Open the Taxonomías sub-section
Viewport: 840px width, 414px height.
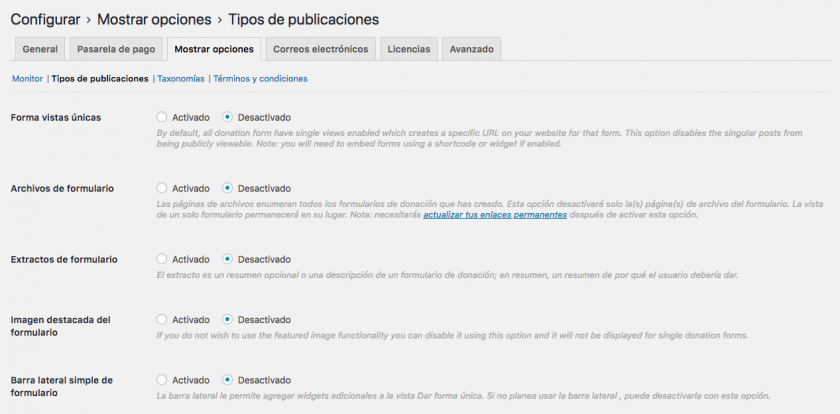181,78
